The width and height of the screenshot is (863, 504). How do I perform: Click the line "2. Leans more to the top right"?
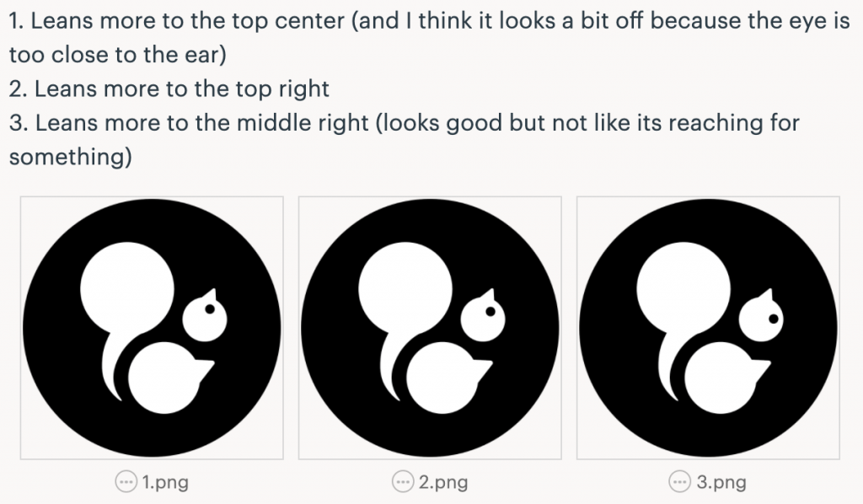(x=169, y=88)
